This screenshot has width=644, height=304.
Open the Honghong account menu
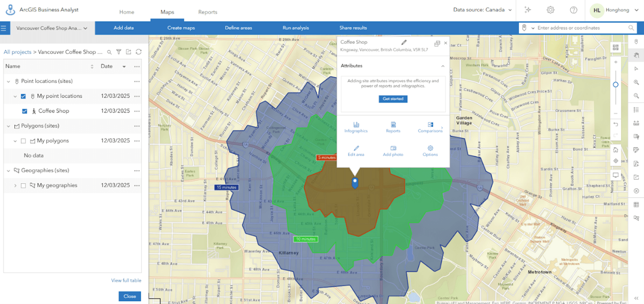tap(615, 10)
